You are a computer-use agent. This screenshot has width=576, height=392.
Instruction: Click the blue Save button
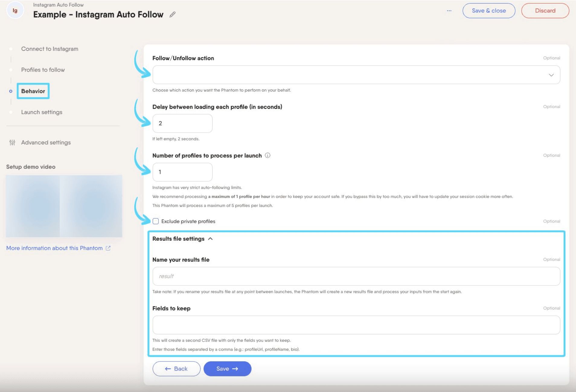[x=227, y=369]
